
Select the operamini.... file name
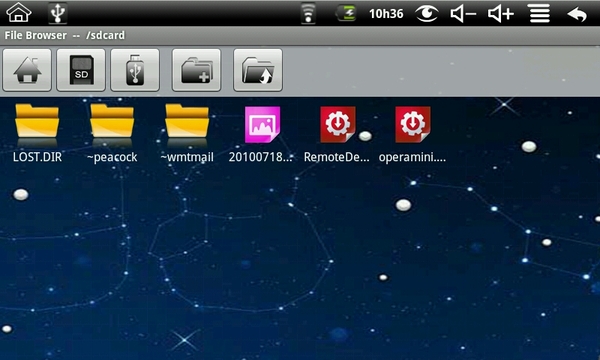click(x=412, y=157)
